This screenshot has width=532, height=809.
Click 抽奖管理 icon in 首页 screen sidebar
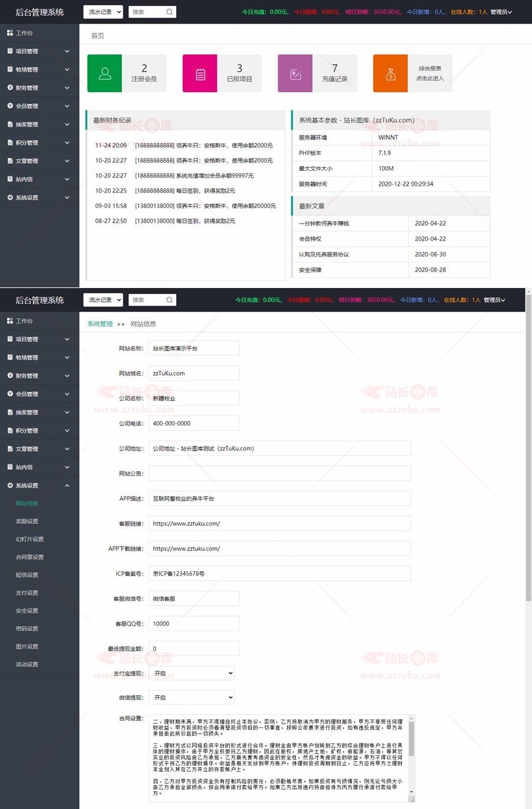[x=9, y=124]
